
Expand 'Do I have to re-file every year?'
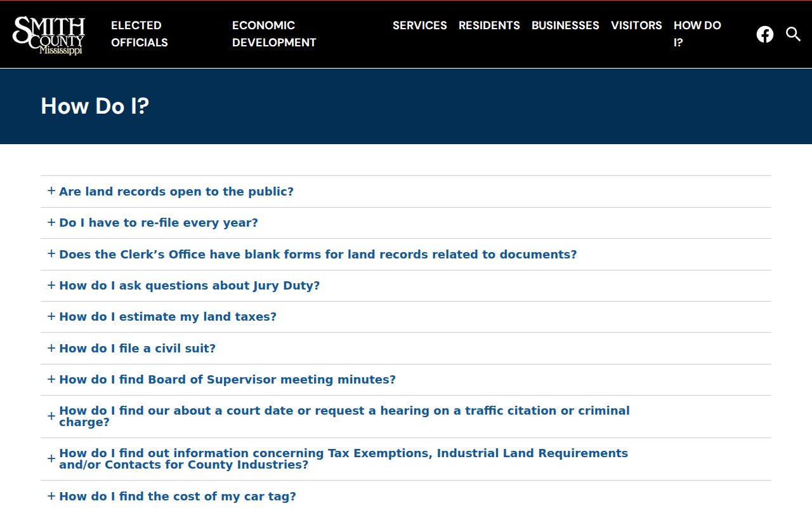coord(159,223)
